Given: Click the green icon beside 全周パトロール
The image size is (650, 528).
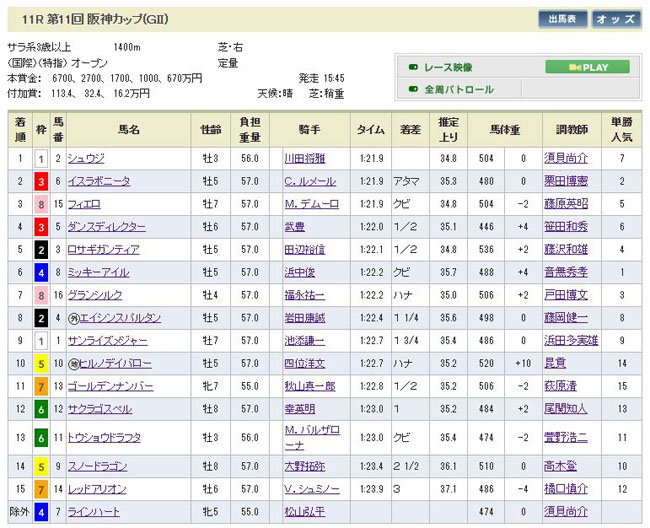Looking at the screenshot, I should 412,90.
